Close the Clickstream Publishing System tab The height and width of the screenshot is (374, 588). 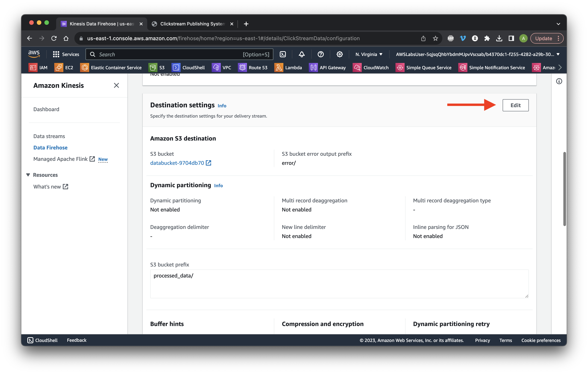pos(232,24)
